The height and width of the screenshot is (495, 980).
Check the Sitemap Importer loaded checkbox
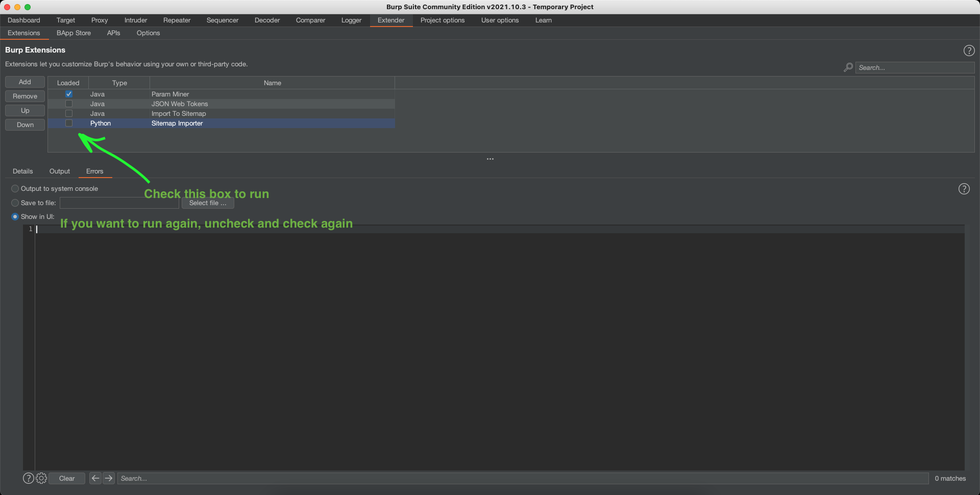pyautogui.click(x=69, y=123)
